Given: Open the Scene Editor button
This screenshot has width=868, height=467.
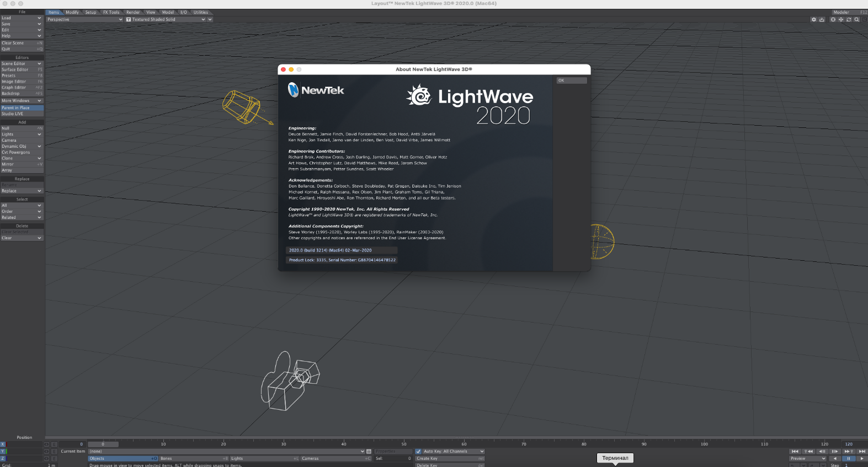Looking at the screenshot, I should point(22,64).
